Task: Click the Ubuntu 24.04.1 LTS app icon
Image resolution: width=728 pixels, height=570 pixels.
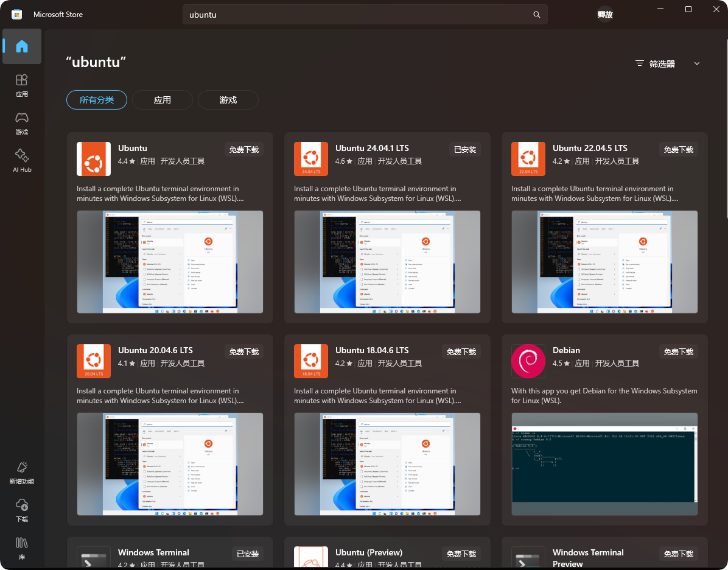Action: (310, 159)
